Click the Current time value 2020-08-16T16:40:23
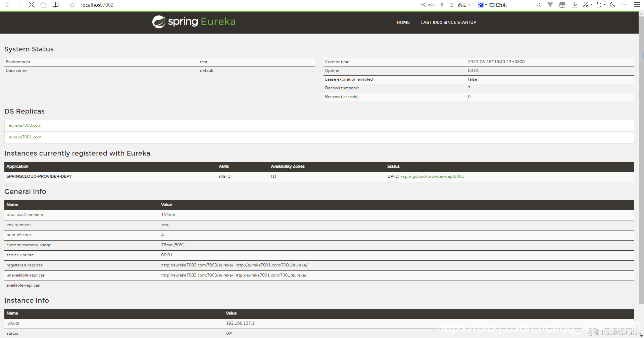 (496, 62)
